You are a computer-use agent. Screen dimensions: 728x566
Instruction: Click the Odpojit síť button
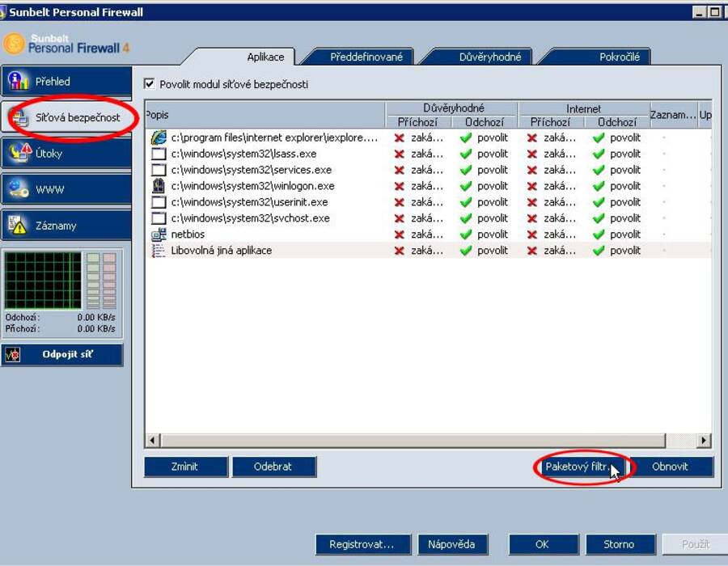pyautogui.click(x=62, y=355)
